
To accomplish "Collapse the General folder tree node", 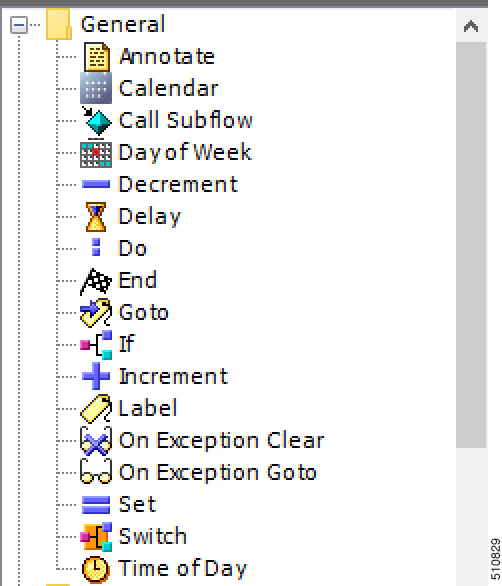I will (x=19, y=25).
